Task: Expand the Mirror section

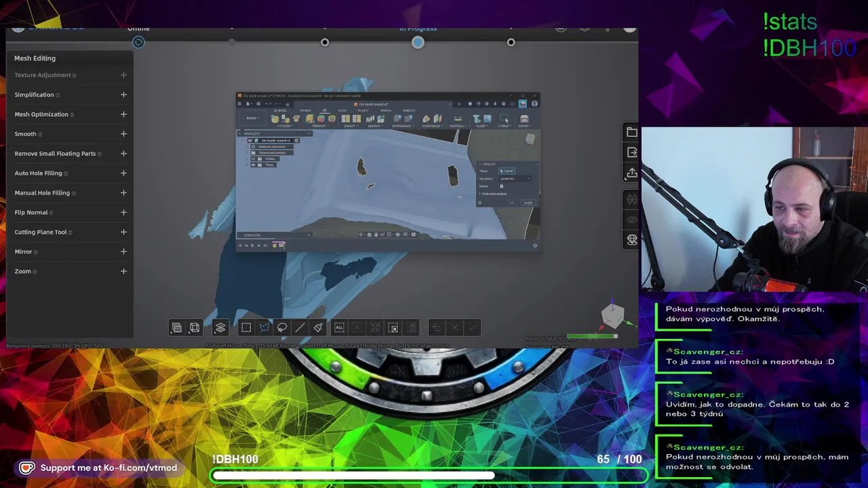Action: click(x=123, y=251)
